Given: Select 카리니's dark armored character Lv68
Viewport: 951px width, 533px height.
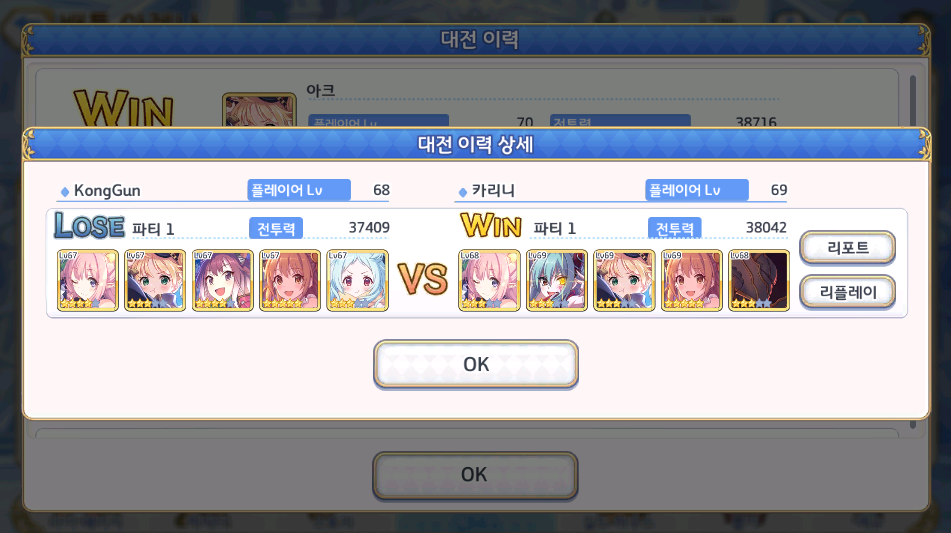Looking at the screenshot, I should [x=759, y=280].
